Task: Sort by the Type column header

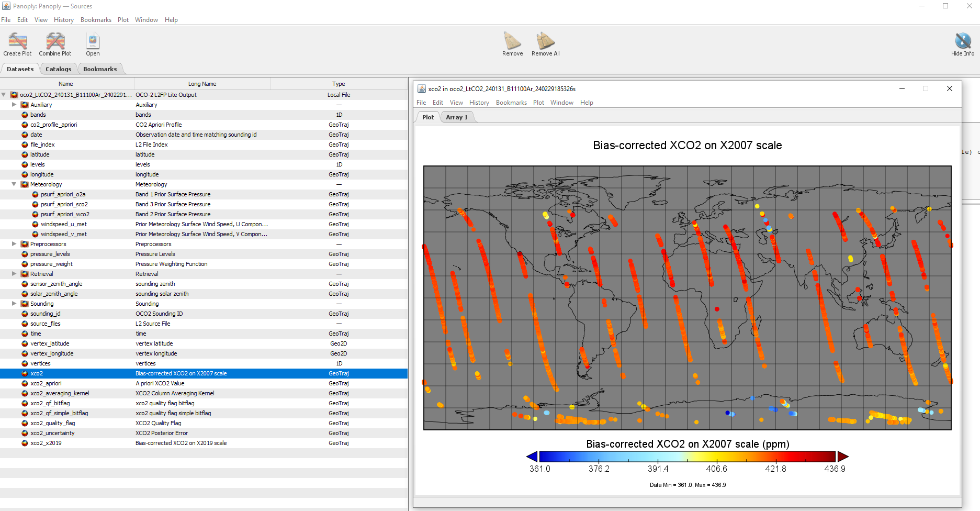Action: coord(339,84)
